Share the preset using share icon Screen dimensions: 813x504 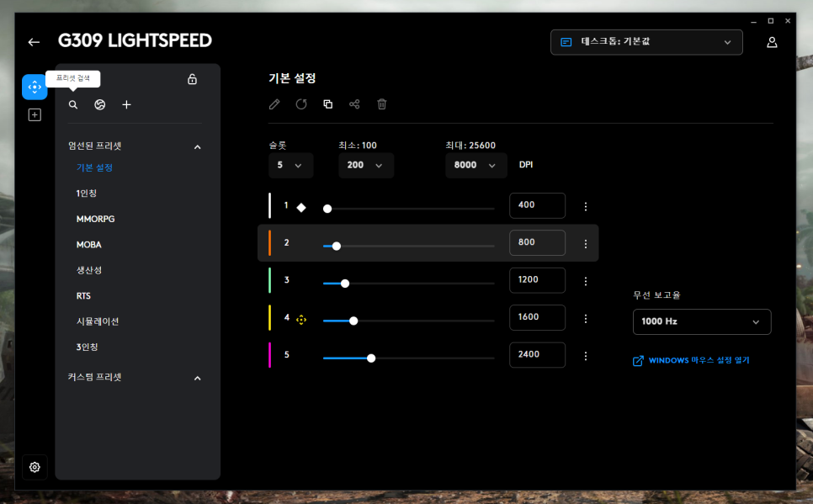354,104
